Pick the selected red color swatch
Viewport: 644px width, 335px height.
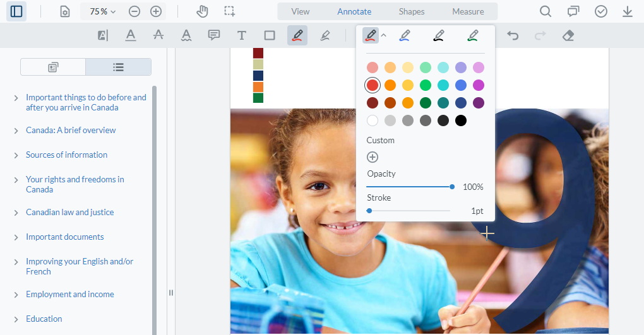click(373, 85)
